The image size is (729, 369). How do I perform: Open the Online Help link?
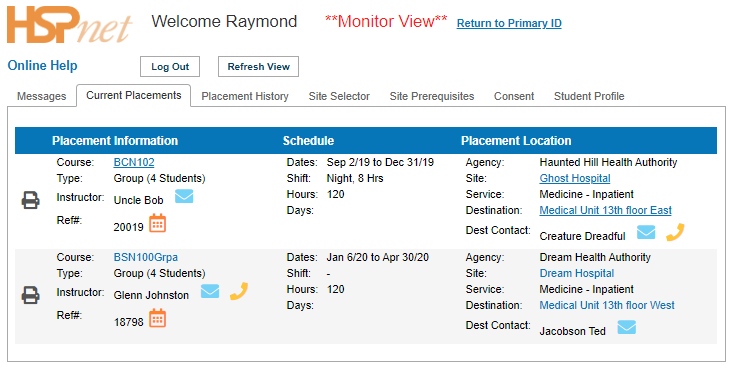[x=42, y=66]
